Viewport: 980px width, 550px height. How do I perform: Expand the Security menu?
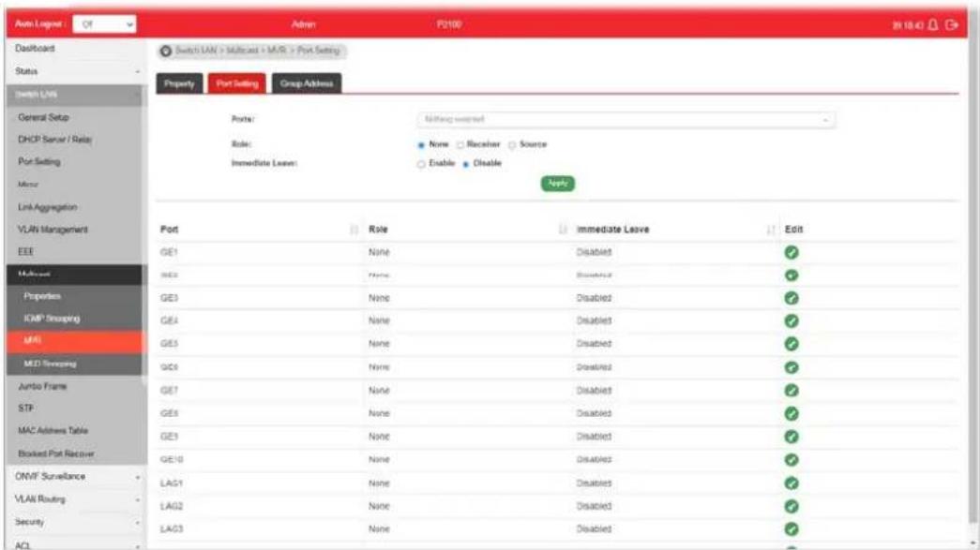pyautogui.click(x=78, y=522)
